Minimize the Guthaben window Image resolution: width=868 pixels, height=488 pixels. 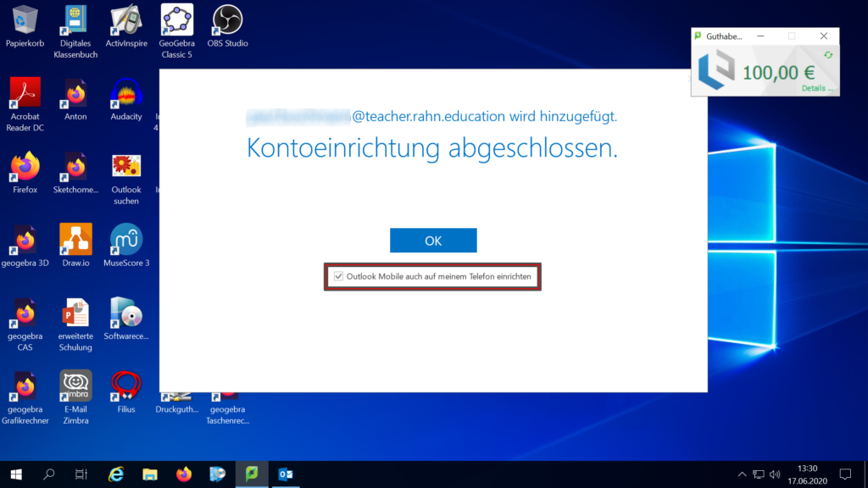tap(760, 36)
